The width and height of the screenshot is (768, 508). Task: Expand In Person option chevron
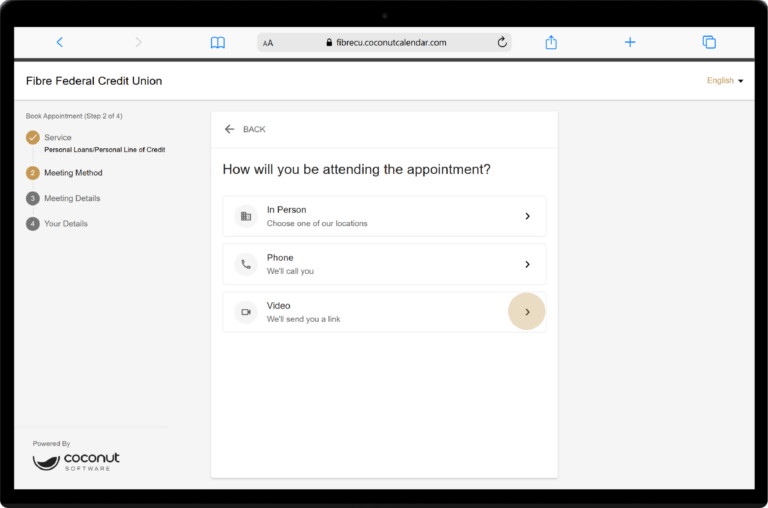[527, 216]
